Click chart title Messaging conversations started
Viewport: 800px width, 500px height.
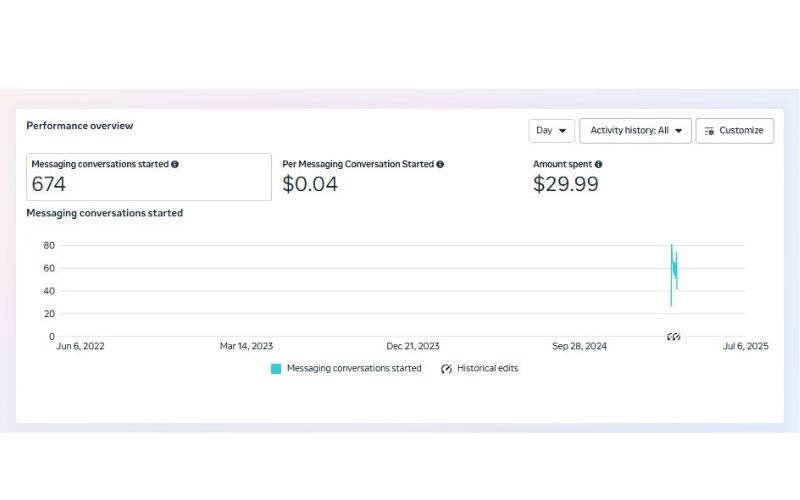[x=104, y=213]
